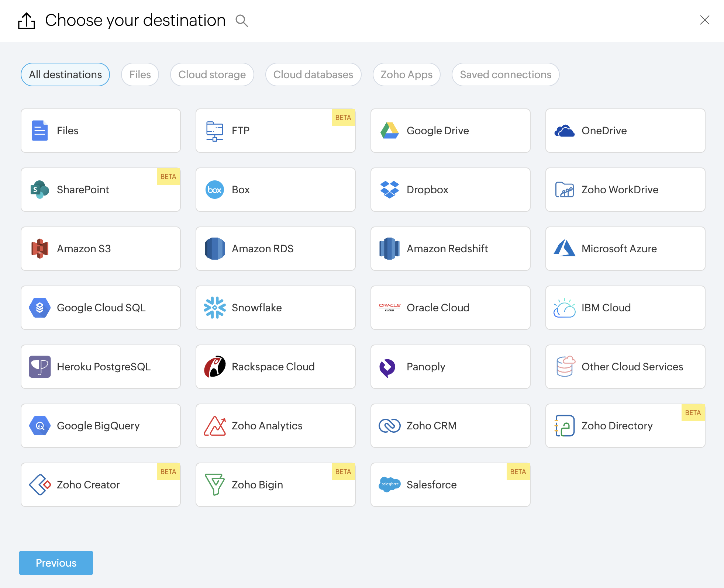Select the Google Drive logo icon
Image resolution: width=724 pixels, height=588 pixels.
[389, 131]
